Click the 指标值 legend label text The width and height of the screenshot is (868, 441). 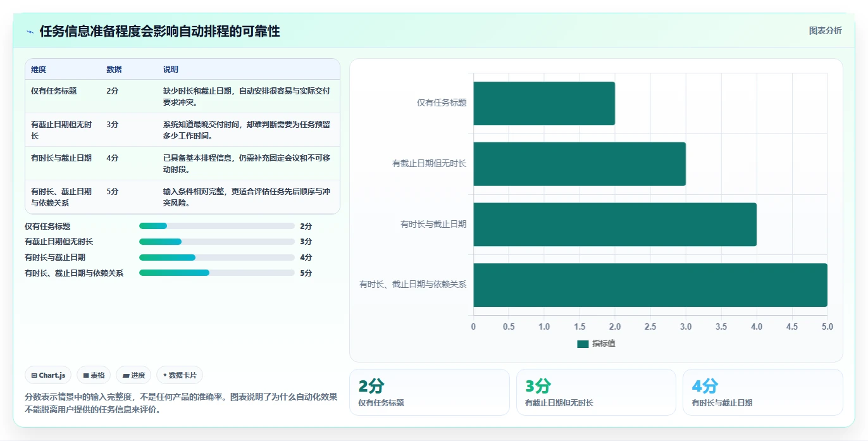pyautogui.click(x=604, y=344)
